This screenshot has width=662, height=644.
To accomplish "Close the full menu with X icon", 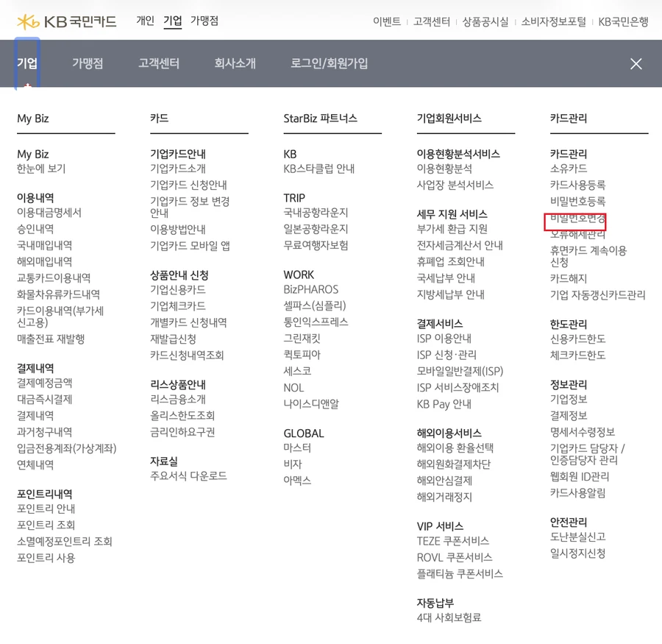I will [x=636, y=64].
